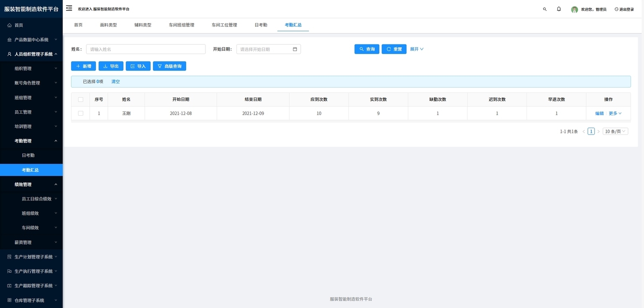
Task: Click the 生产执行管理子系统 sidebar icon
Action: pyautogui.click(x=9, y=271)
